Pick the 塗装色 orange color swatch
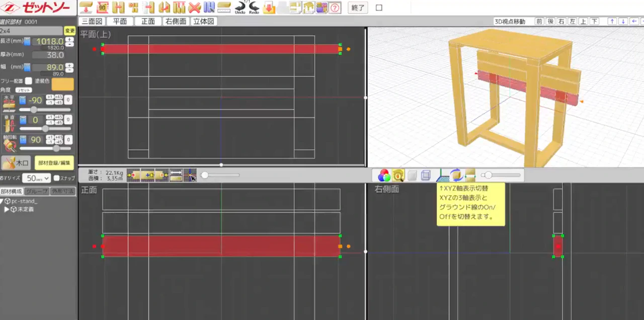644x320 pixels. [62, 84]
